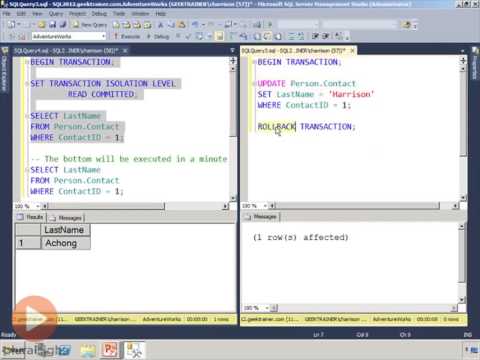This screenshot has width=480, height=360.
Task: Click the 'Harrison' string in the right editor
Action: tap(351, 94)
